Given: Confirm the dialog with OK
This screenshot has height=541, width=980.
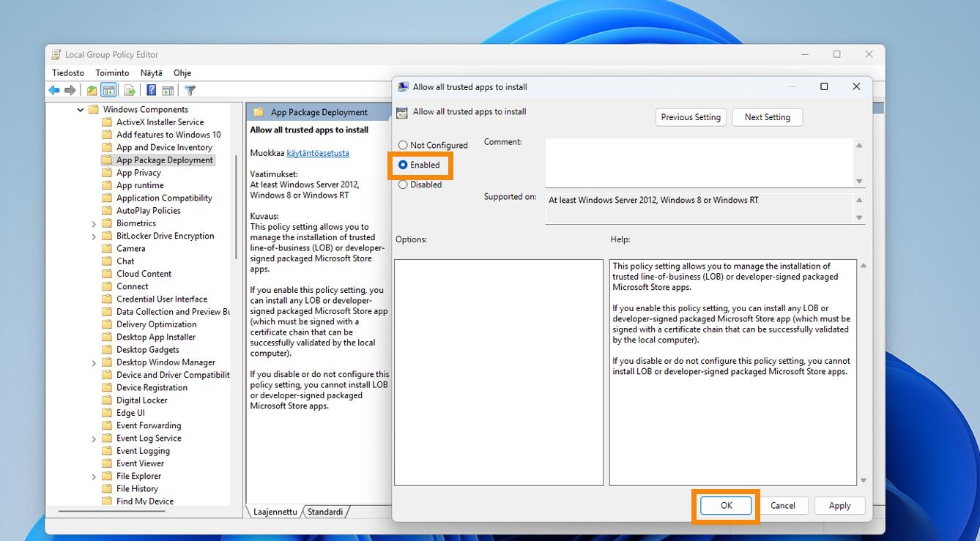Looking at the screenshot, I should coord(726,505).
